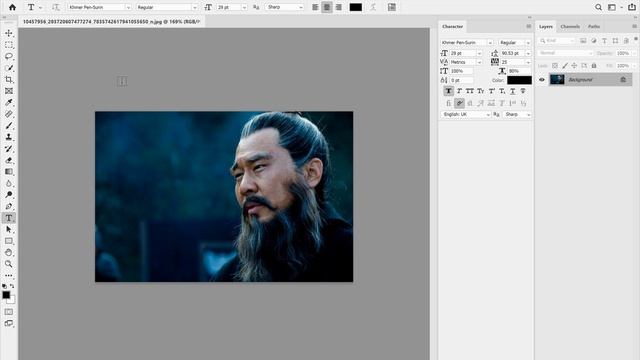Toggle Underline in Character panel
This screenshot has height=360, width=640.
pos(513,91)
